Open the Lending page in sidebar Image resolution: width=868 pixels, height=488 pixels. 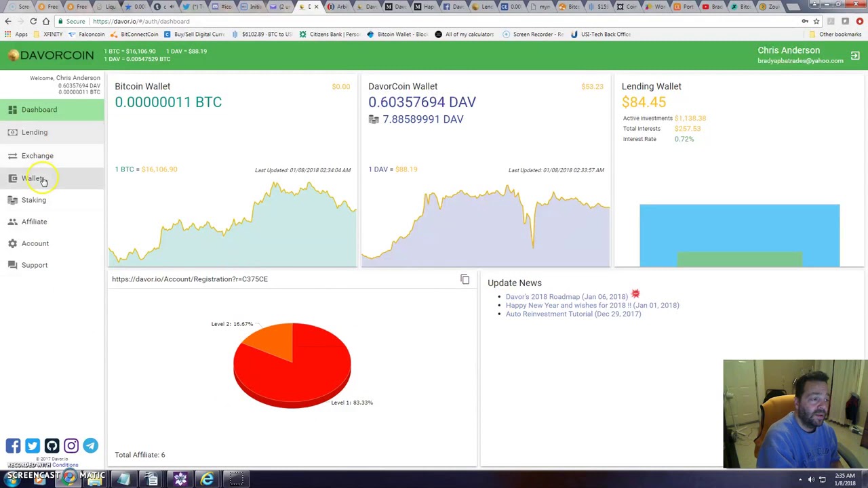click(x=52, y=132)
